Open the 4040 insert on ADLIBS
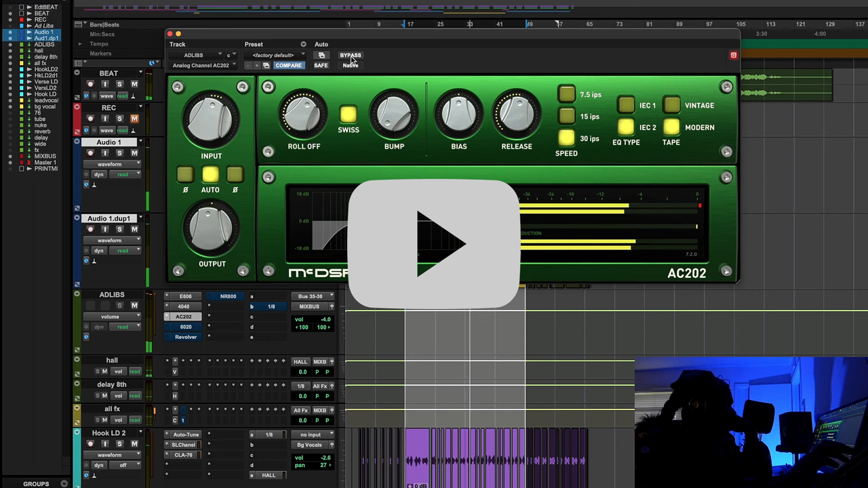 pyautogui.click(x=185, y=306)
